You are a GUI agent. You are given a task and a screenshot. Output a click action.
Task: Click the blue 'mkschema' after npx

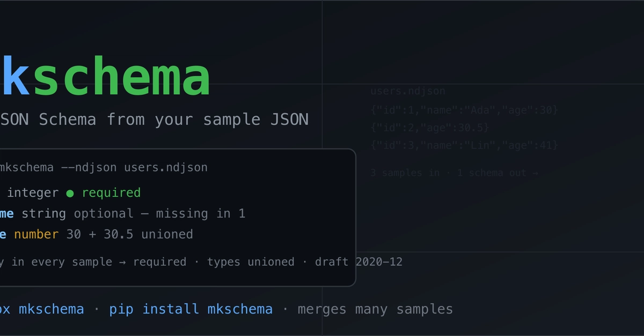click(52, 309)
